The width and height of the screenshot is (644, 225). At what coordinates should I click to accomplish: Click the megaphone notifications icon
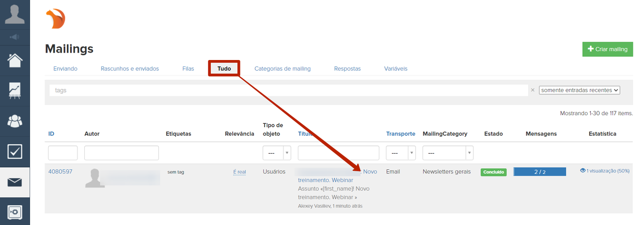point(15,37)
